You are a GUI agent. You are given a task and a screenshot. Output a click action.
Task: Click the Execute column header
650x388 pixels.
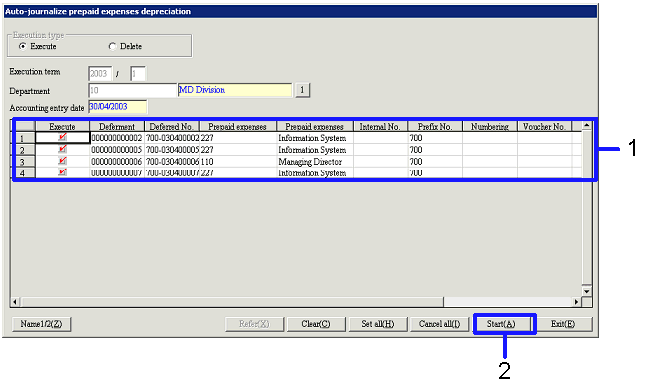[63, 126]
